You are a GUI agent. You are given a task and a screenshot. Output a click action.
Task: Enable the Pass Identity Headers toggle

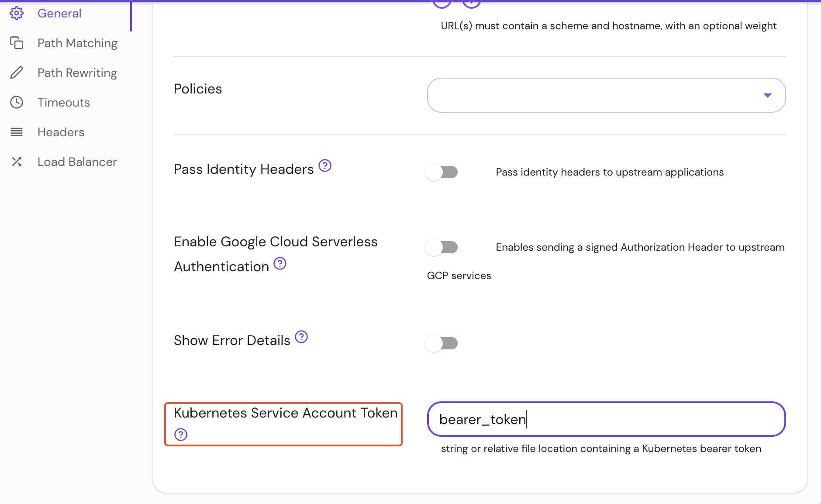[x=442, y=172]
